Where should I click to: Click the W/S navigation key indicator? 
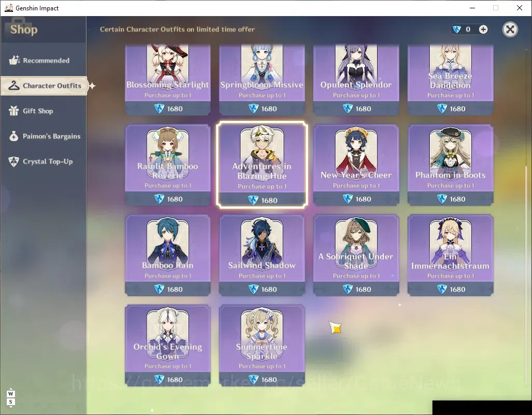[x=10, y=398]
